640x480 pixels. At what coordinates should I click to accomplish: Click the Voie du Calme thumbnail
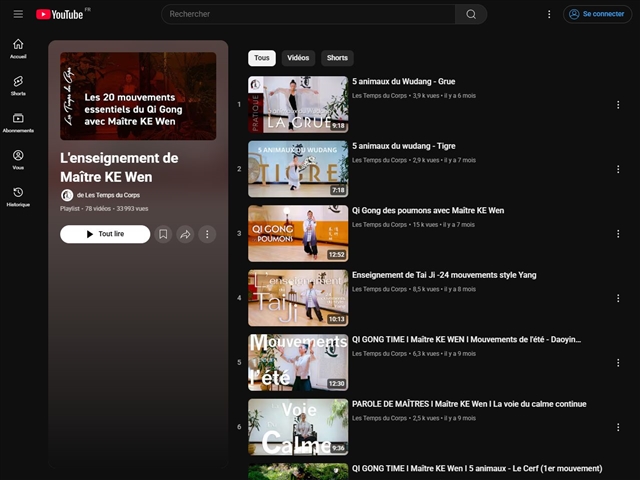298,427
